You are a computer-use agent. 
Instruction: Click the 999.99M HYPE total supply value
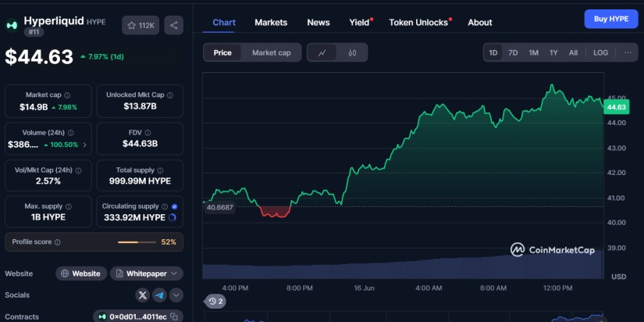click(x=140, y=181)
